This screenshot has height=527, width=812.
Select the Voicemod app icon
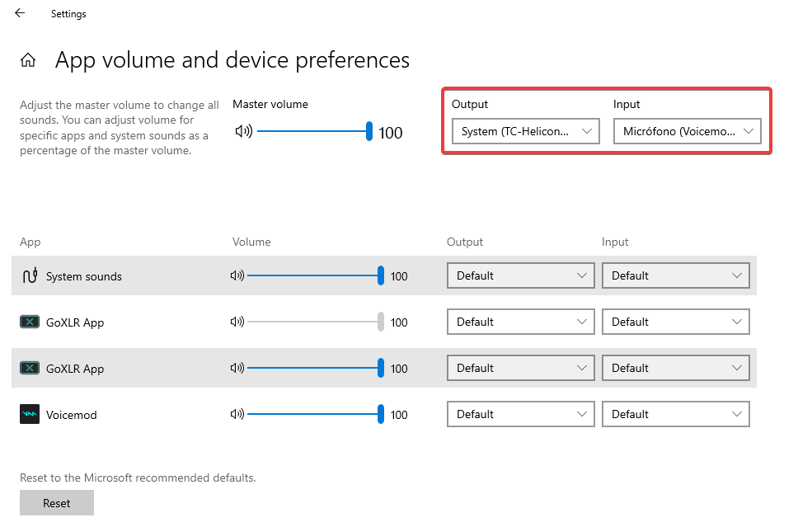tap(30, 414)
